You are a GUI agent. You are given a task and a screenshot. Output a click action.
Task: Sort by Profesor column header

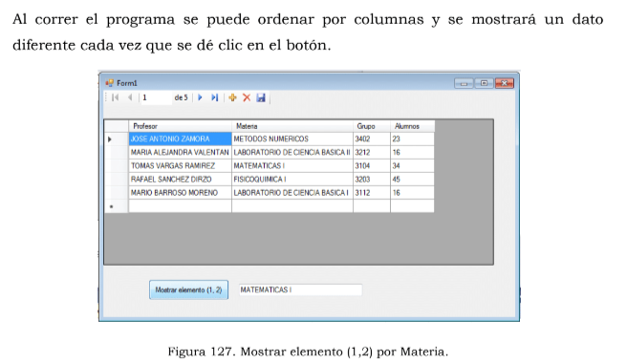point(180,126)
